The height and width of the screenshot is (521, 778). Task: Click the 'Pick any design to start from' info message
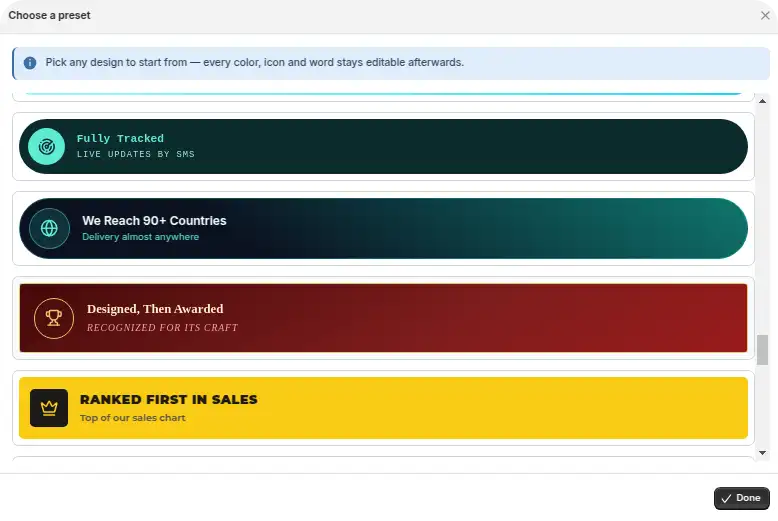pyautogui.click(x=255, y=63)
